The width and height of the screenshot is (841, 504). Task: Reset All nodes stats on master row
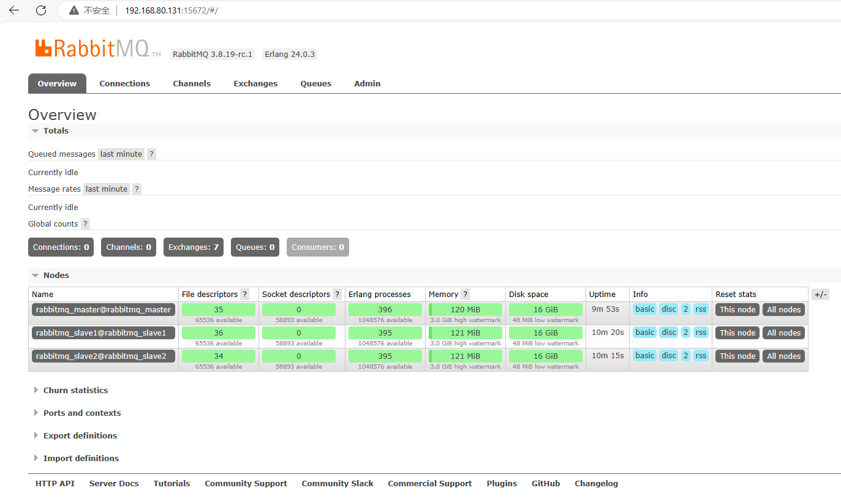tap(784, 310)
